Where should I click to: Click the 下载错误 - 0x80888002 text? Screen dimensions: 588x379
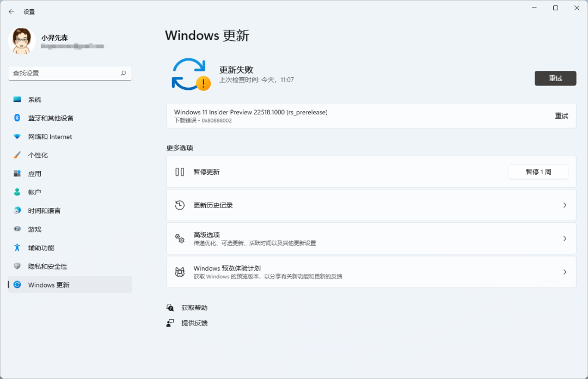[x=203, y=120]
